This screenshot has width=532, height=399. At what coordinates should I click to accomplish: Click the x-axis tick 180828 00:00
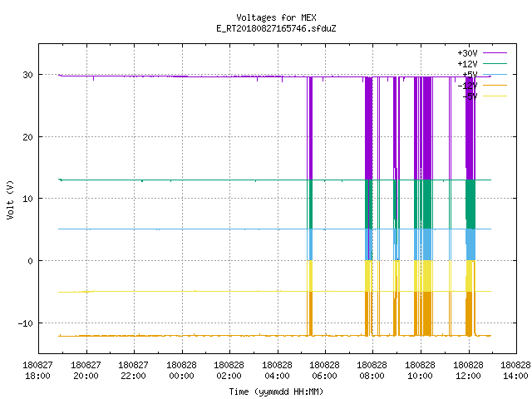pyautogui.click(x=181, y=371)
